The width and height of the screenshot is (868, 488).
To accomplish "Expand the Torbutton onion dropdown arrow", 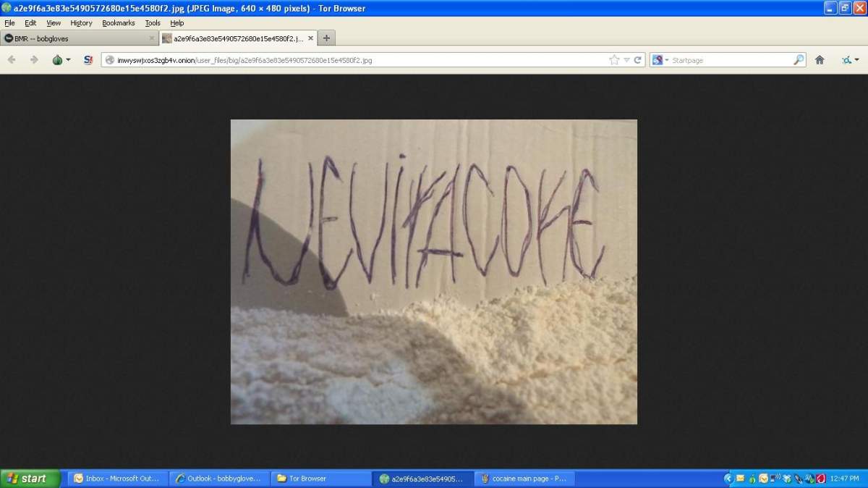I will [x=69, y=60].
